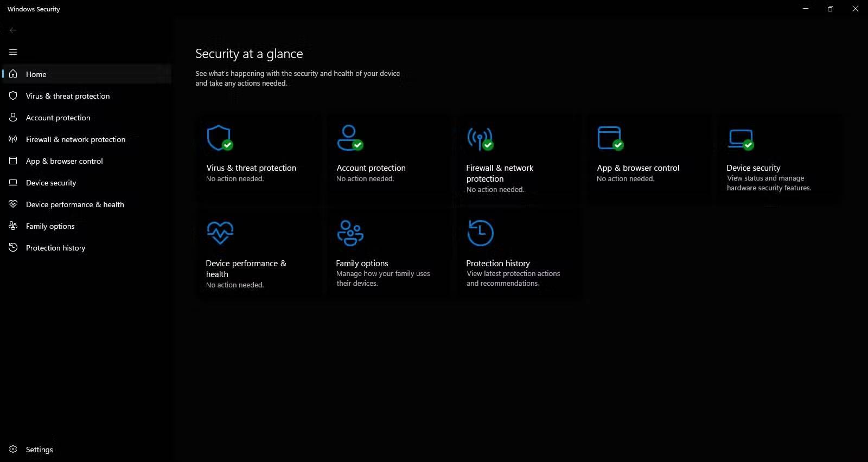This screenshot has width=868, height=462.
Task: Open Firewall & network protection sidebar item
Action: tap(87, 139)
